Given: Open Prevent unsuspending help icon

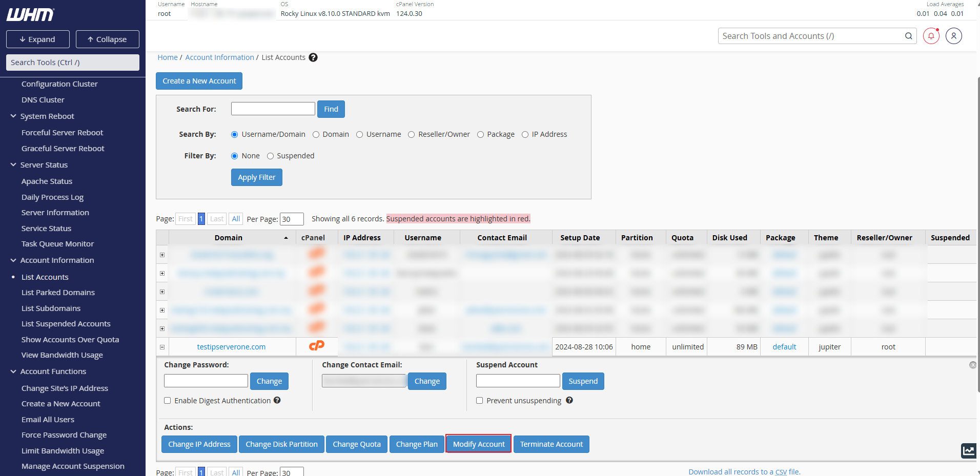Looking at the screenshot, I should [x=569, y=400].
